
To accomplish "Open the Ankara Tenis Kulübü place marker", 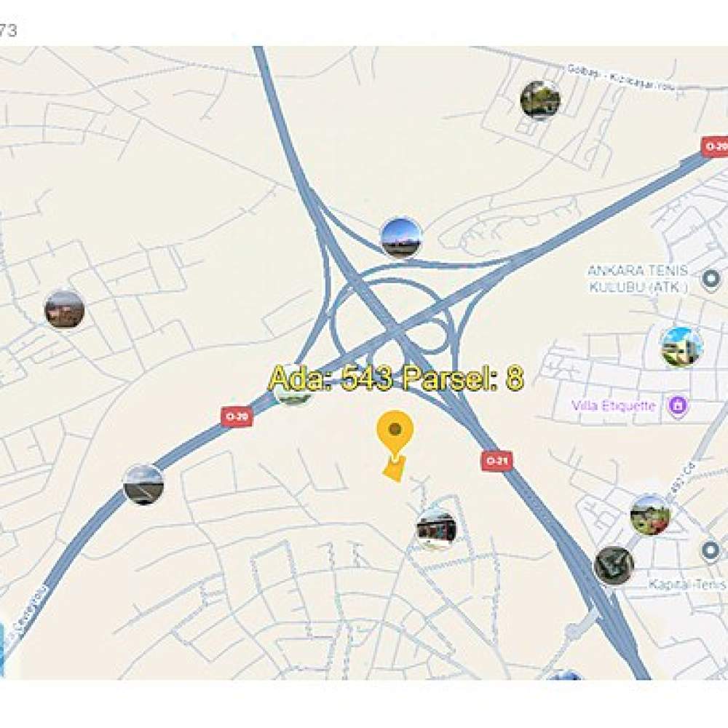I will 711,280.
